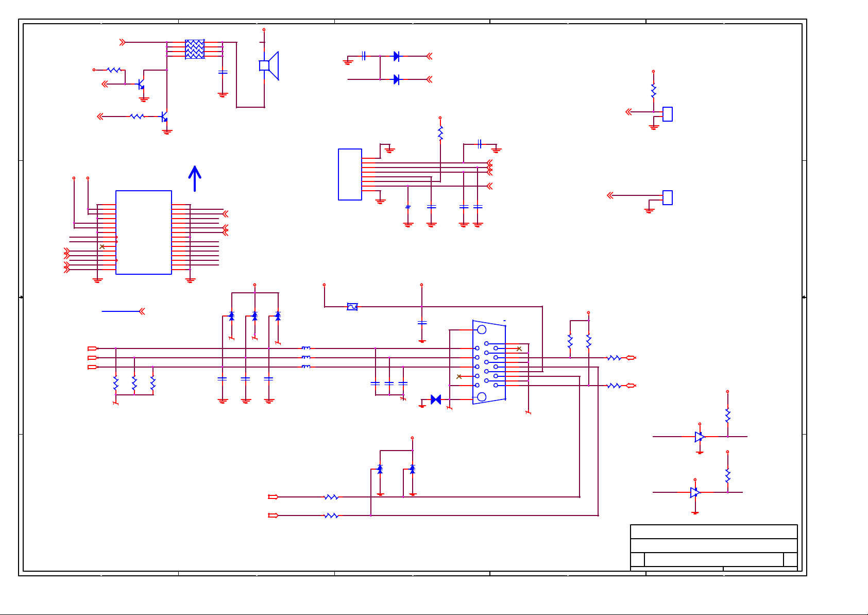Image resolution: width=868 pixels, height=615 pixels.
Task: Click the topmost of three left input ports
Action: pyautogui.click(x=93, y=348)
